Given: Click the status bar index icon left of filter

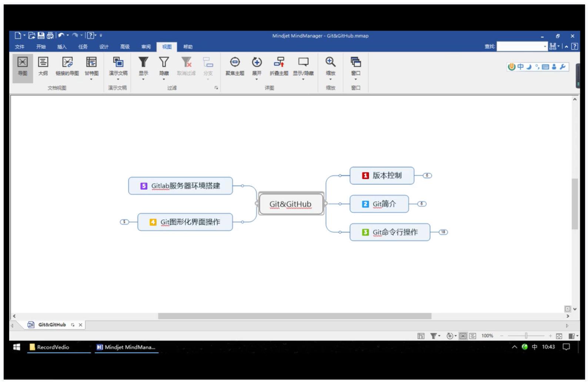Looking at the screenshot, I should point(421,336).
